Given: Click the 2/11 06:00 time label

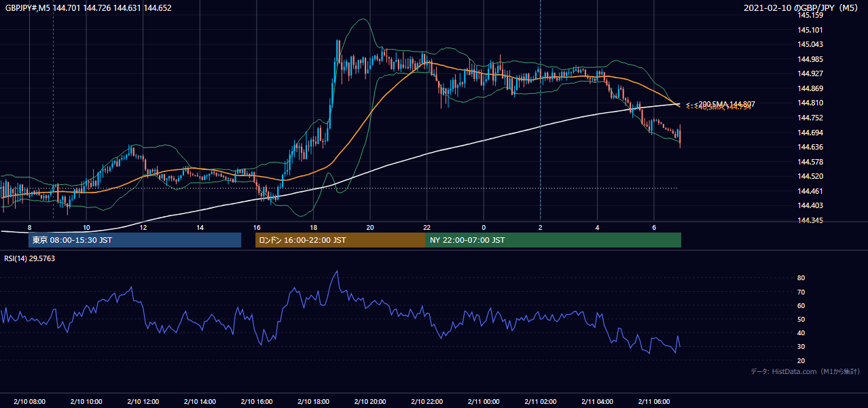Looking at the screenshot, I should tap(653, 402).
